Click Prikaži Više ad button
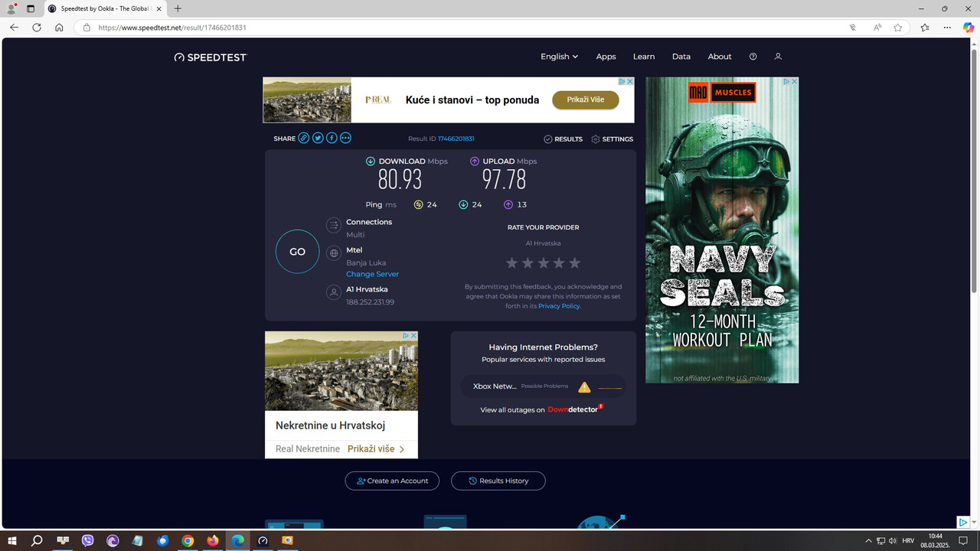 (586, 99)
